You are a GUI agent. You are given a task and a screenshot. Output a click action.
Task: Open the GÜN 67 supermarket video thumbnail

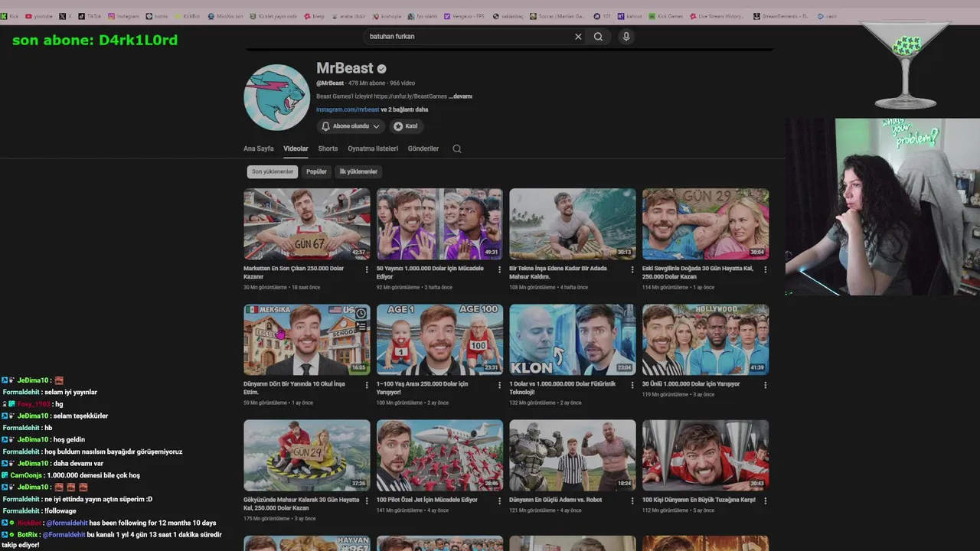(x=306, y=223)
